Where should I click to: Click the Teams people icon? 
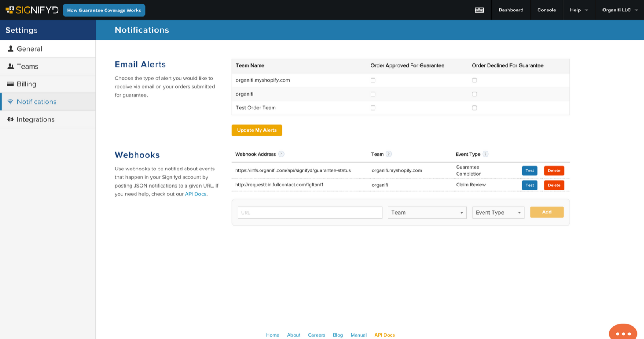click(11, 66)
